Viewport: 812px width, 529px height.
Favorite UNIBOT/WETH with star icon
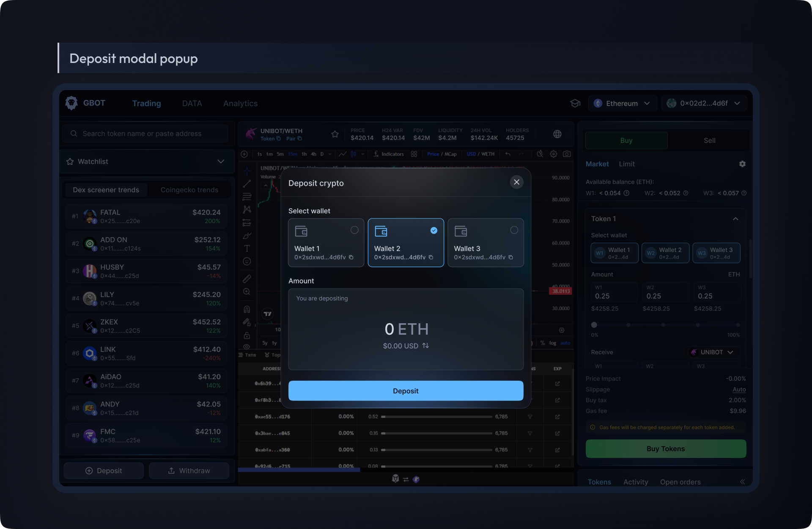coord(335,134)
